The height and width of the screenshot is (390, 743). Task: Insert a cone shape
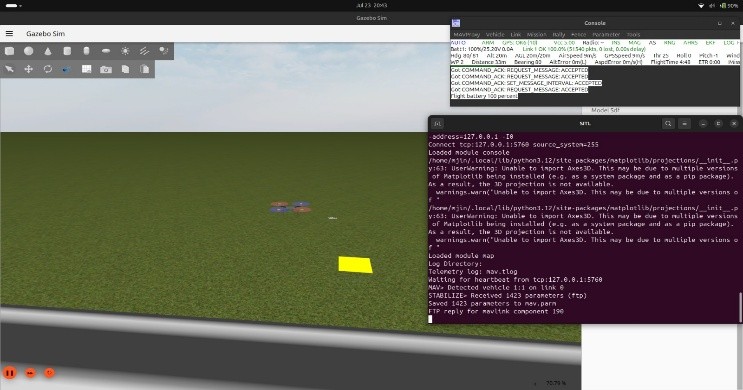[48, 51]
